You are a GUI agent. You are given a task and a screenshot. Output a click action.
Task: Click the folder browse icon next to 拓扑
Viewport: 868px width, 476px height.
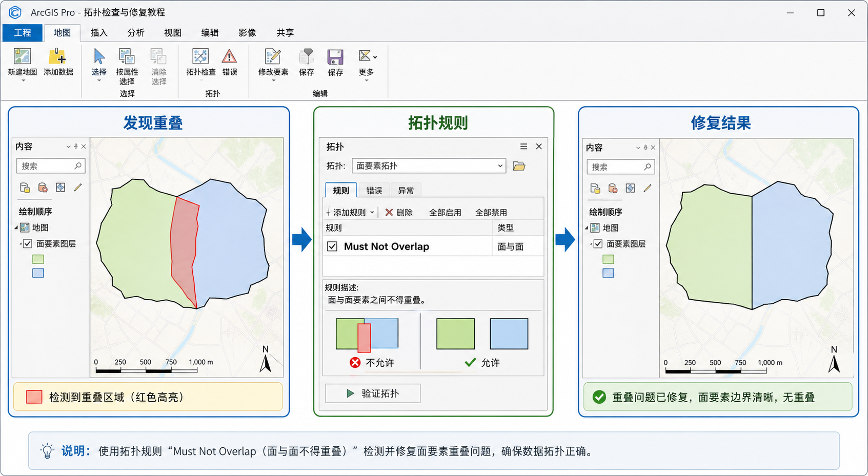[519, 166]
